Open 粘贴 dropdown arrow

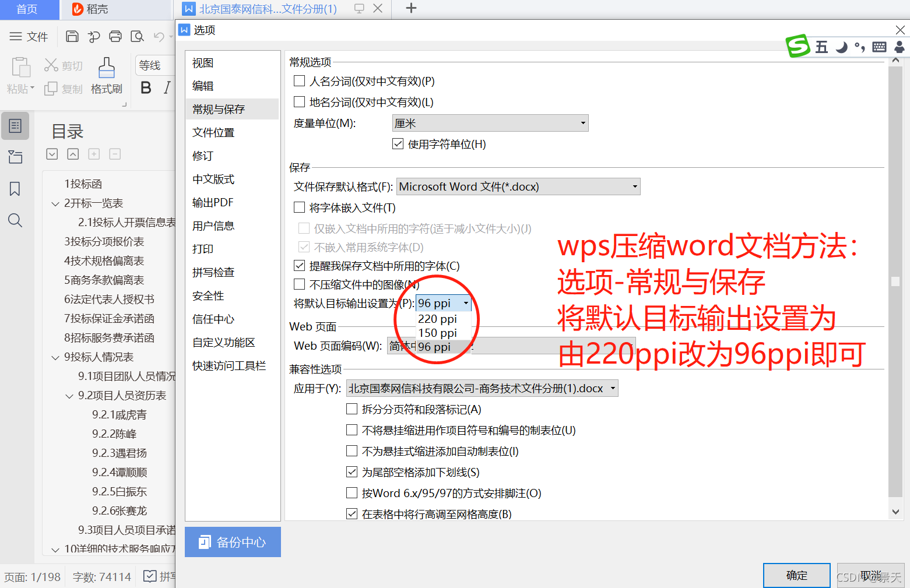point(32,89)
